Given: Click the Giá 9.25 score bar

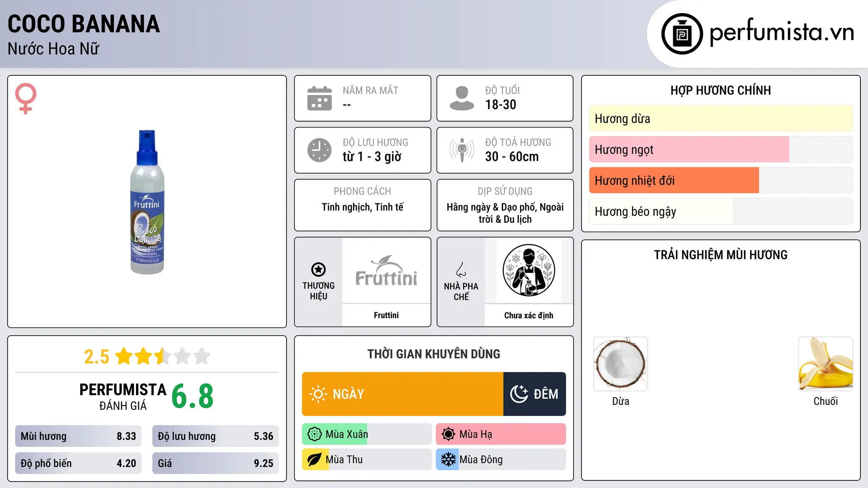Looking at the screenshot, I should (x=215, y=463).
